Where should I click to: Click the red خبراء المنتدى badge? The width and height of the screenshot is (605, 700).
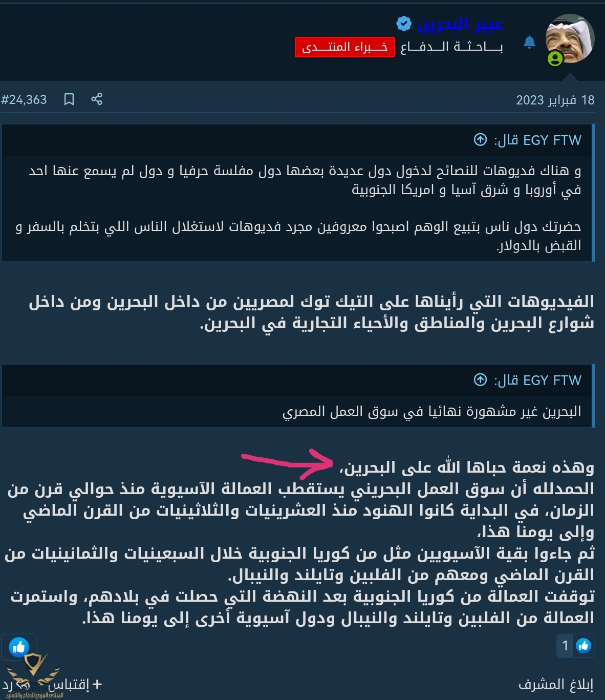(345, 47)
